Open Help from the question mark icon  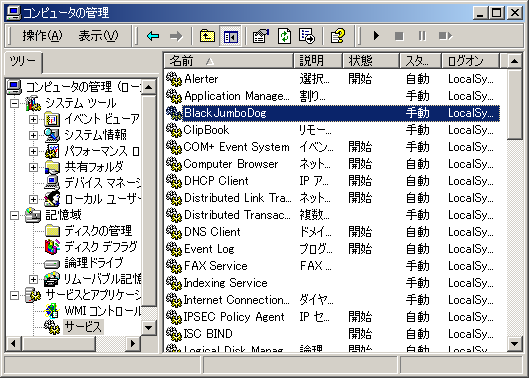click(x=338, y=36)
